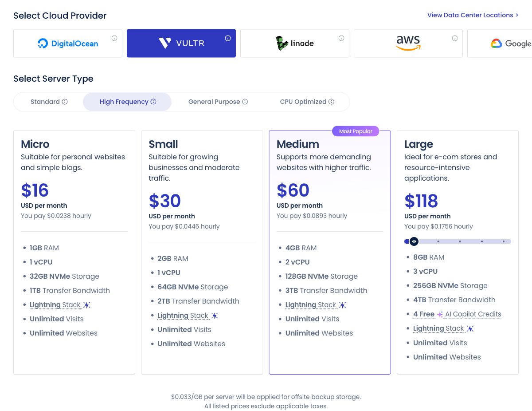The height and width of the screenshot is (411, 532).
Task: Click the offsite backup storage note
Action: [x=266, y=397]
